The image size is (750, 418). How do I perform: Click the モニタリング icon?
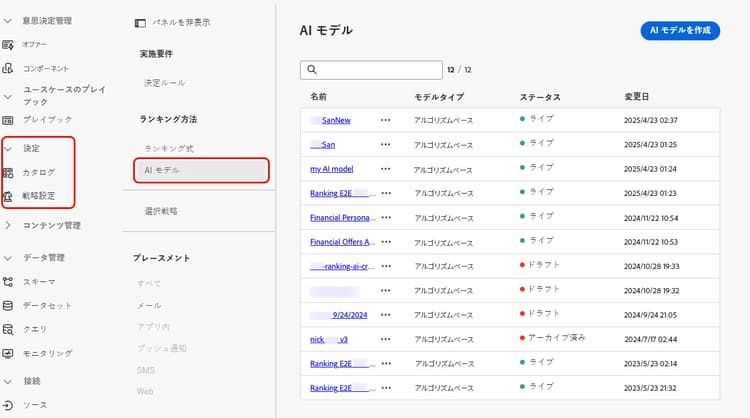tap(8, 353)
